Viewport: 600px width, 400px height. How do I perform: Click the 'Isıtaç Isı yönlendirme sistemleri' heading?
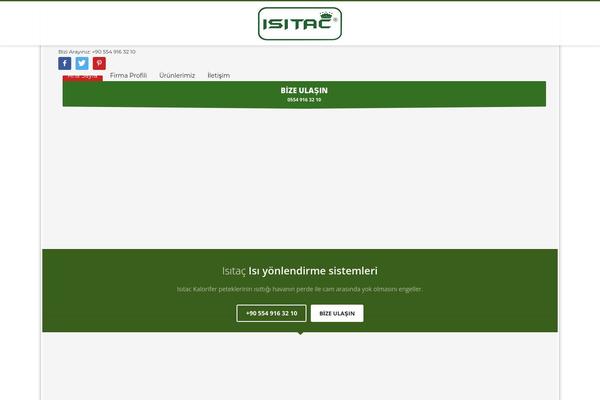coord(300,271)
